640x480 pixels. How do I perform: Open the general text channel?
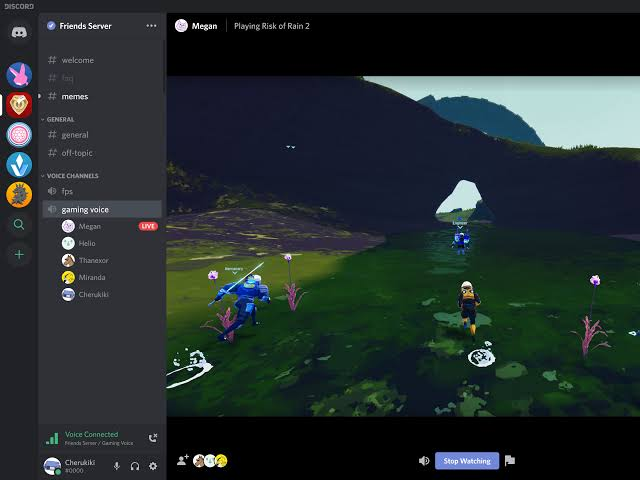click(102, 135)
